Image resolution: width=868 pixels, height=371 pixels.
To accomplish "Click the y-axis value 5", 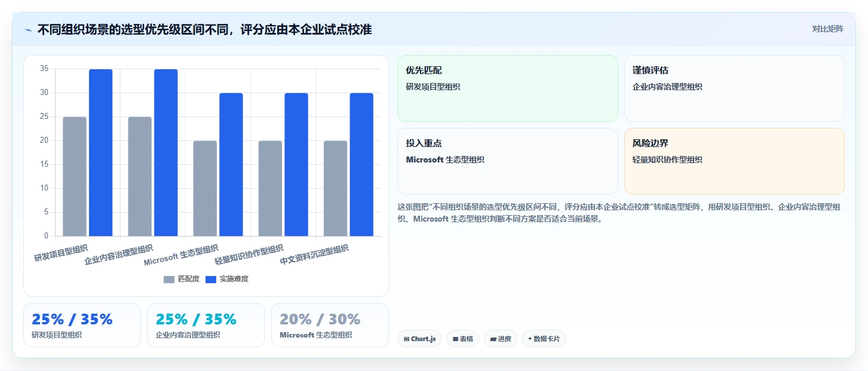I will tap(46, 212).
